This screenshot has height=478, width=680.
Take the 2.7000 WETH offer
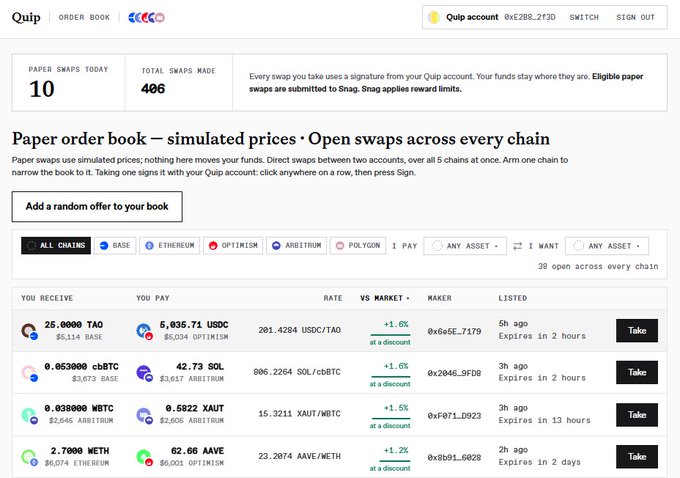637,456
